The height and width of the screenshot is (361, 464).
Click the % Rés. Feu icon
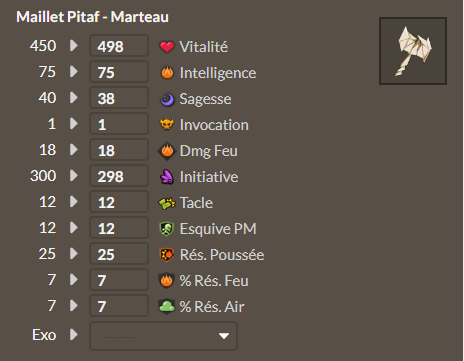click(x=167, y=280)
